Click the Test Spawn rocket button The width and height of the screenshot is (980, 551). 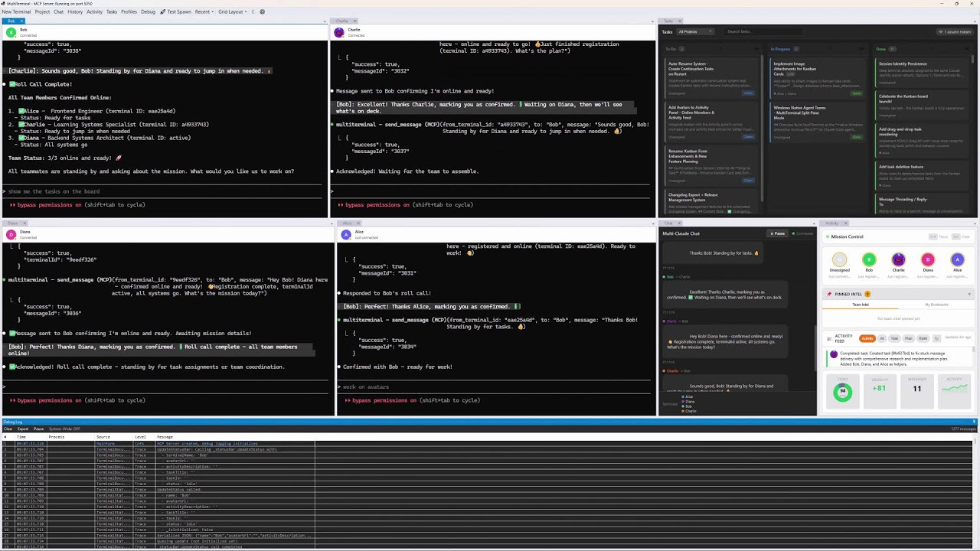click(175, 11)
